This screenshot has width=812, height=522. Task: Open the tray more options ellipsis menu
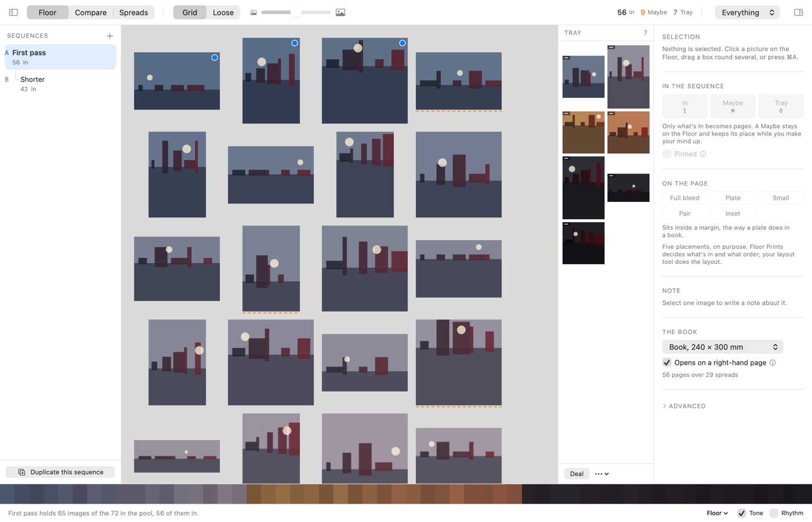click(602, 474)
